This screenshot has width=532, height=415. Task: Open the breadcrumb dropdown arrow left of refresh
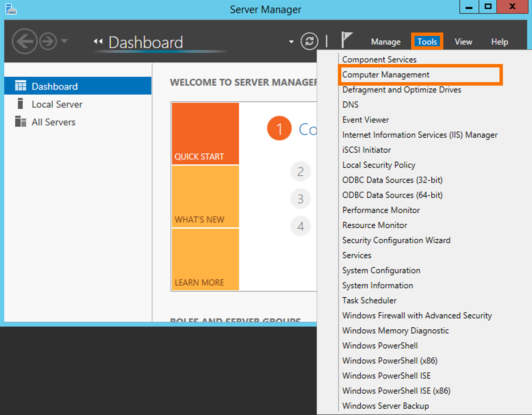point(291,42)
